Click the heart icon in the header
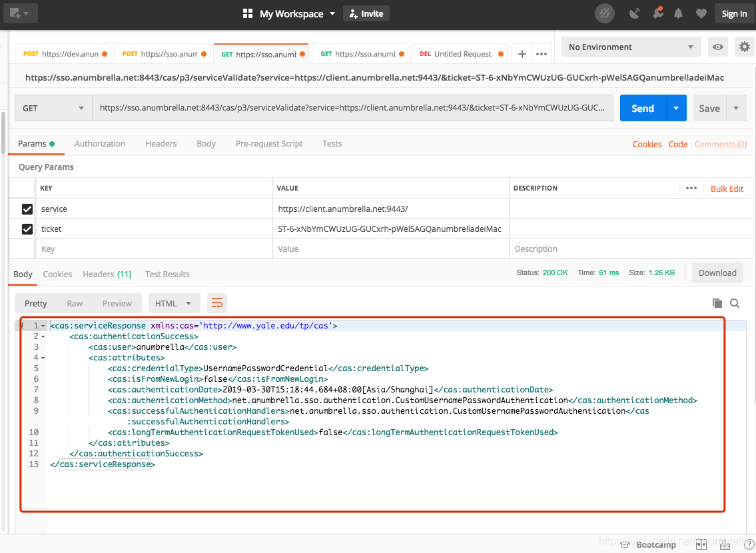Image resolution: width=756 pixels, height=553 pixels. pos(701,13)
